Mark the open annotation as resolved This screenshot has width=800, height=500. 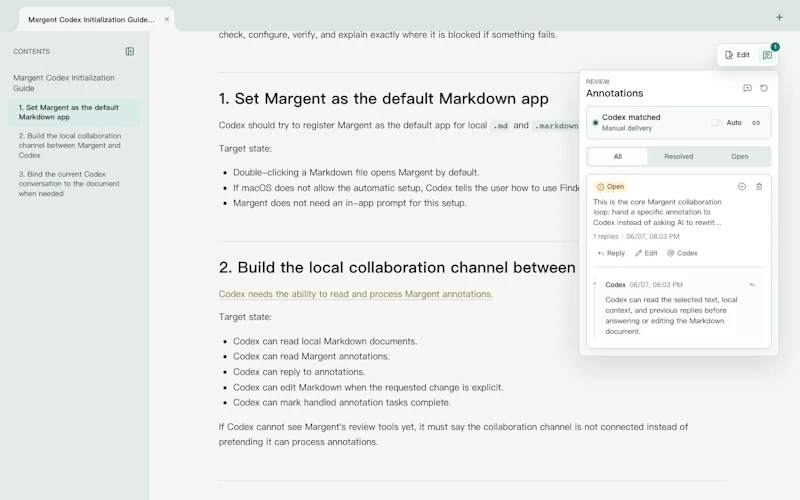742,187
